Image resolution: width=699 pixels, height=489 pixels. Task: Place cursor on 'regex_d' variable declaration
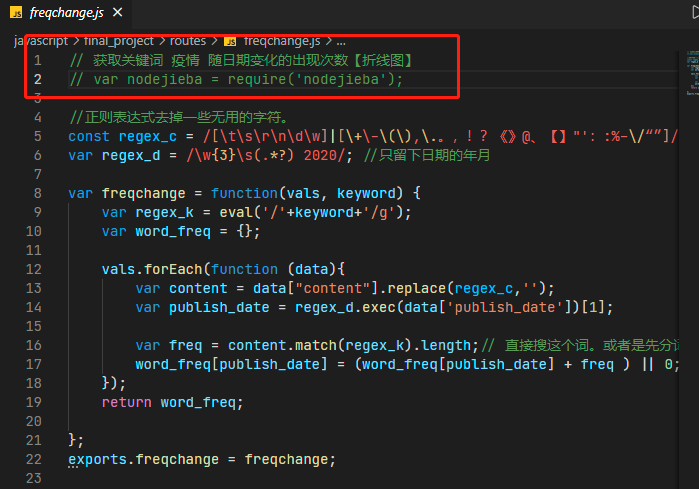(x=131, y=155)
